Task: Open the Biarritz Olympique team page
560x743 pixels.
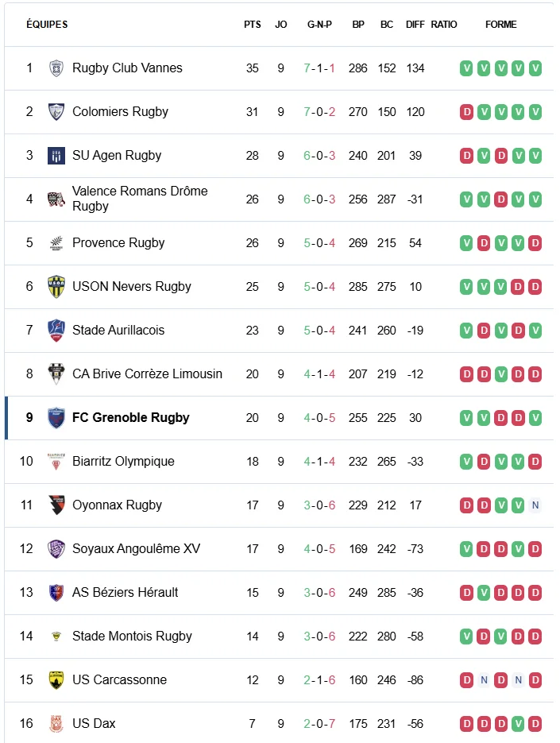Action: [x=123, y=462]
